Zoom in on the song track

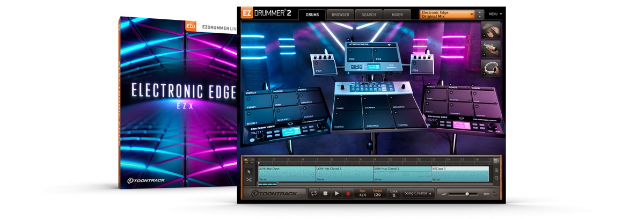(497, 170)
